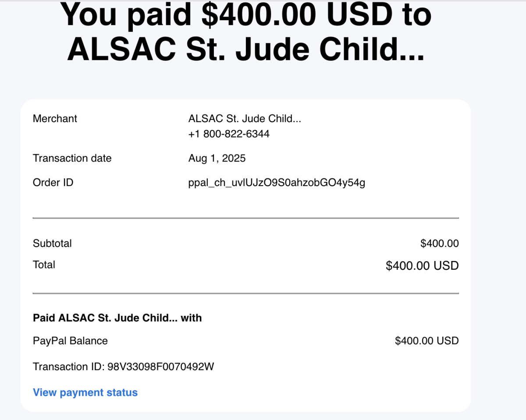526x420 pixels.
Task: Click the Subtotal amount $400.00
Action: [x=440, y=244]
